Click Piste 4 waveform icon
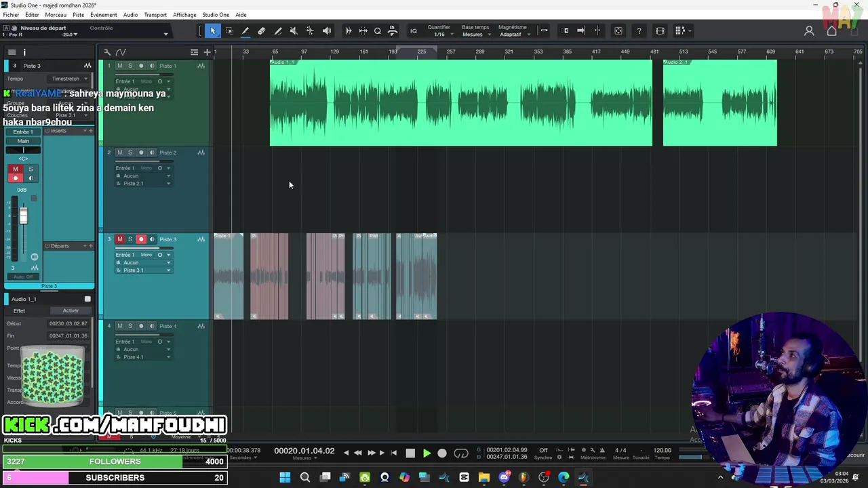 201,326
